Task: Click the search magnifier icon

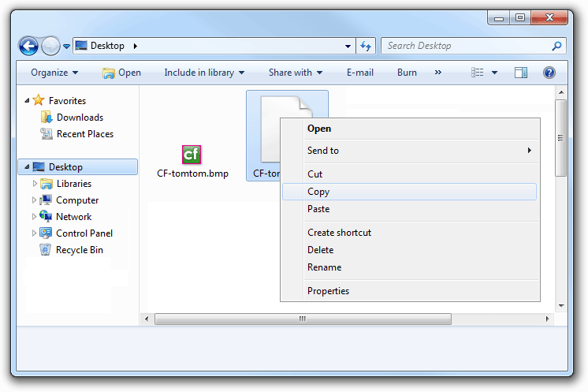Action: (x=557, y=46)
